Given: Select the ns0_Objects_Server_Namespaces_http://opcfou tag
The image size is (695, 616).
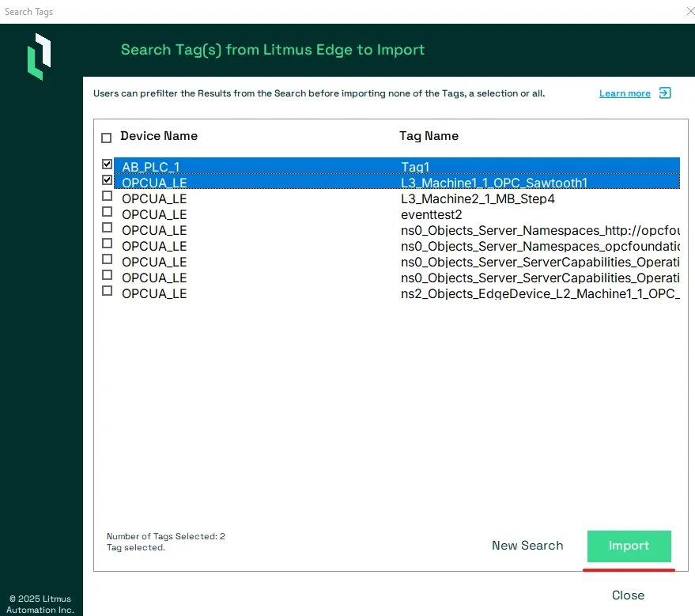Looking at the screenshot, I should coord(540,230).
